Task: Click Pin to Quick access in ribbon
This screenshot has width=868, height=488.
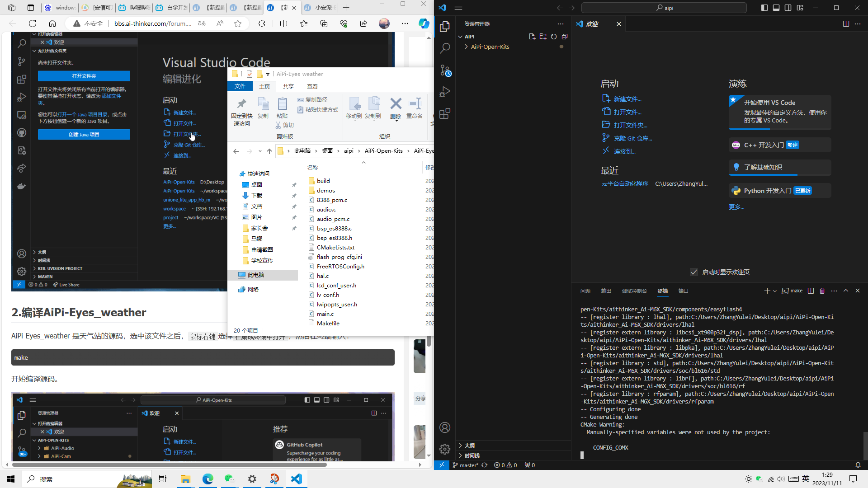Action: tap(242, 112)
